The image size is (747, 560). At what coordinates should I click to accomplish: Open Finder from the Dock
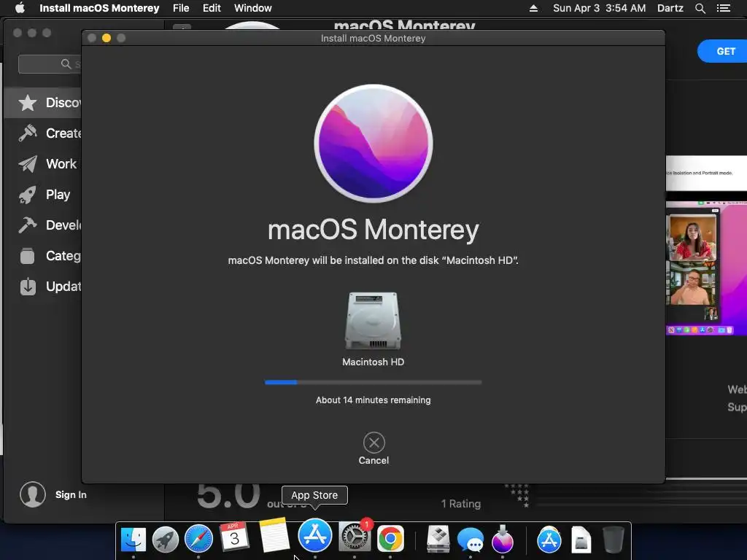(x=133, y=539)
